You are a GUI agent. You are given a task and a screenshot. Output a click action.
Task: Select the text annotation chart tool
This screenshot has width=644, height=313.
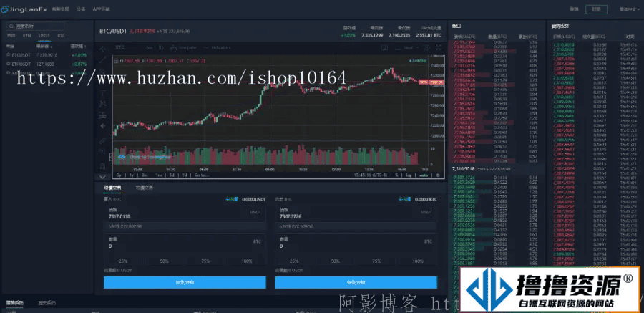[x=102, y=92]
